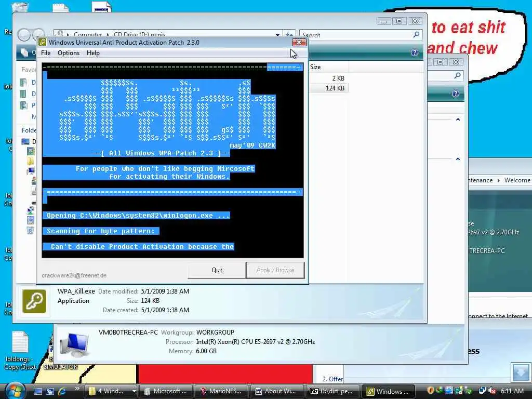This screenshot has height=399, width=532.
Task: Click the first Favorite Links document icon
Action: pos(23,83)
